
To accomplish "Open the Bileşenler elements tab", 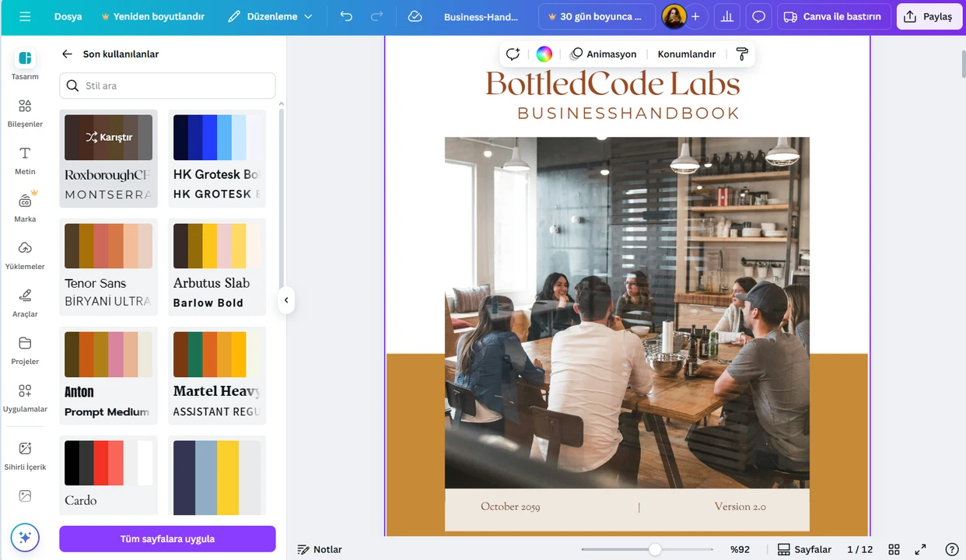I will (25, 113).
